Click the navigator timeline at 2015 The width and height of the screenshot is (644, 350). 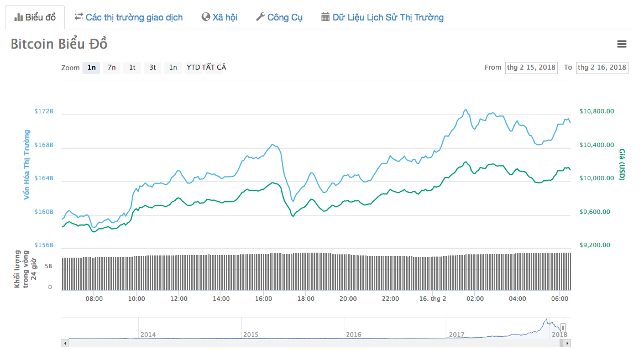250,335
